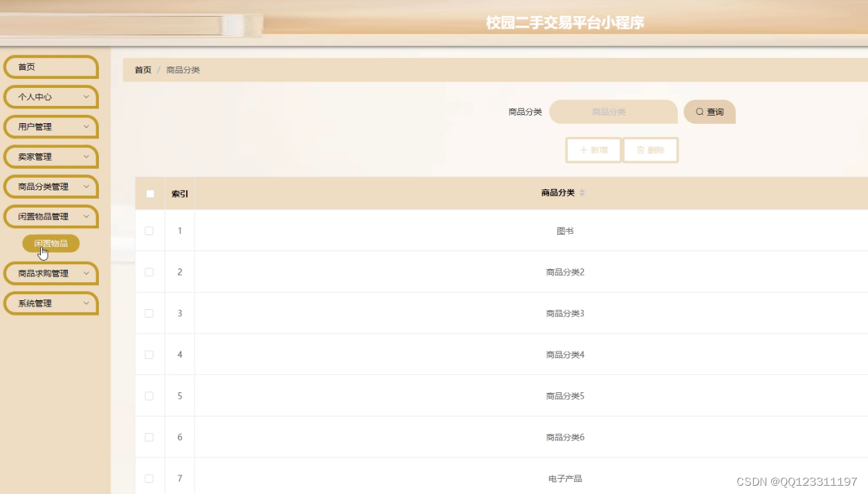Viewport: 868px width, 494px height.
Task: Select the 商品分类3 table cell
Action: 565,313
